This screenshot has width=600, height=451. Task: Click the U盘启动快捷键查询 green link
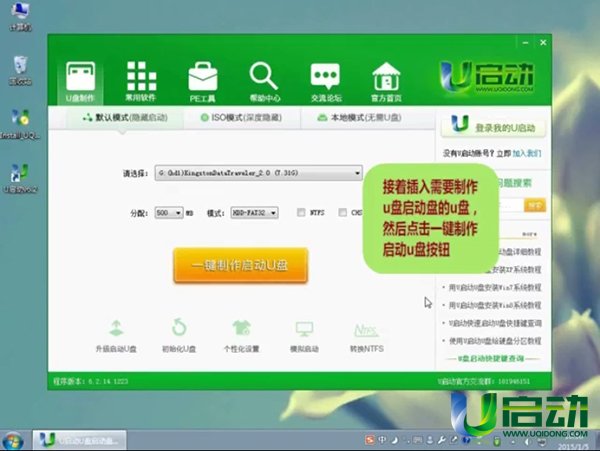[x=491, y=359]
